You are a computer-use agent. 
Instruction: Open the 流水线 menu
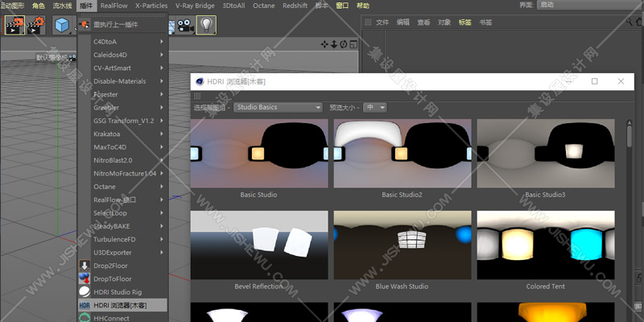tap(63, 6)
